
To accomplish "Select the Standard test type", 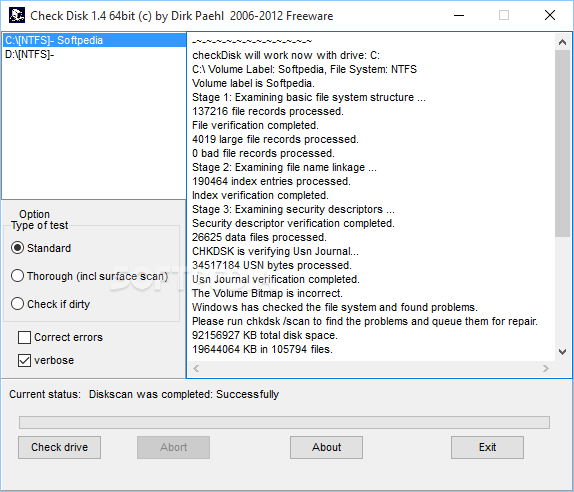I will [x=41, y=248].
